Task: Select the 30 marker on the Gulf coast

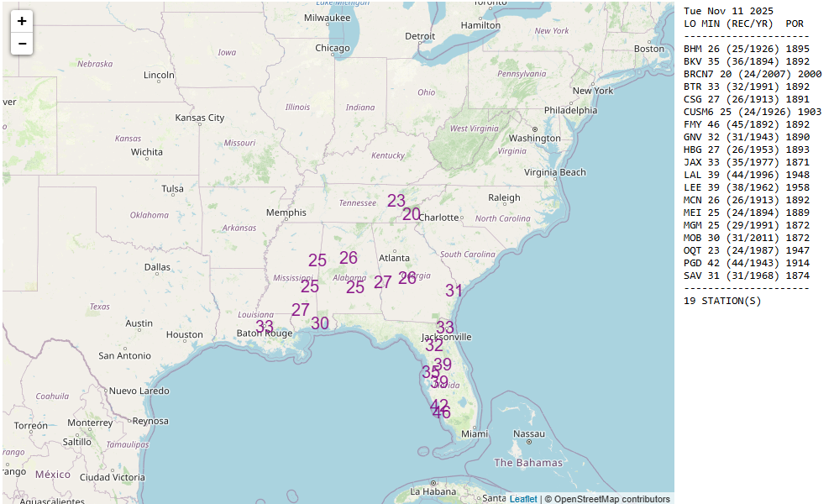Action: [x=320, y=323]
